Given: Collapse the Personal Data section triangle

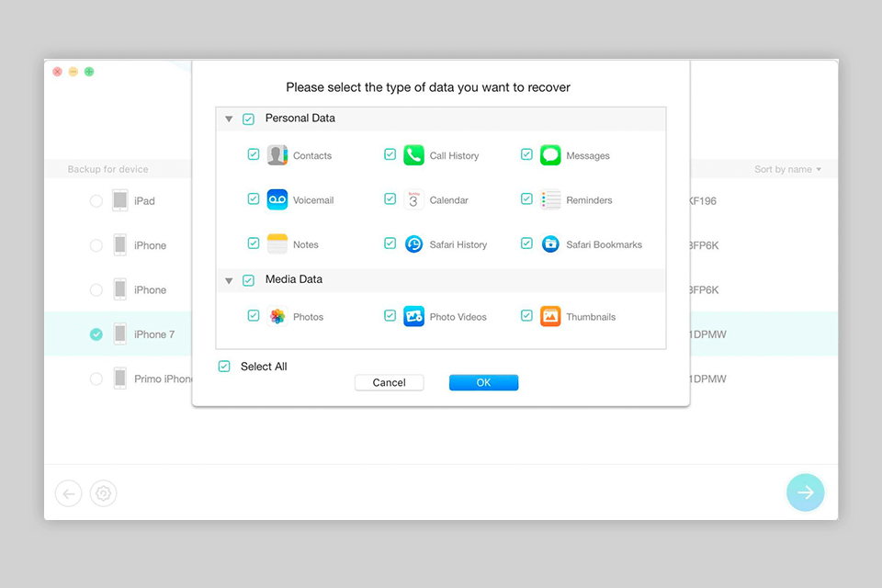Looking at the screenshot, I should tap(229, 119).
